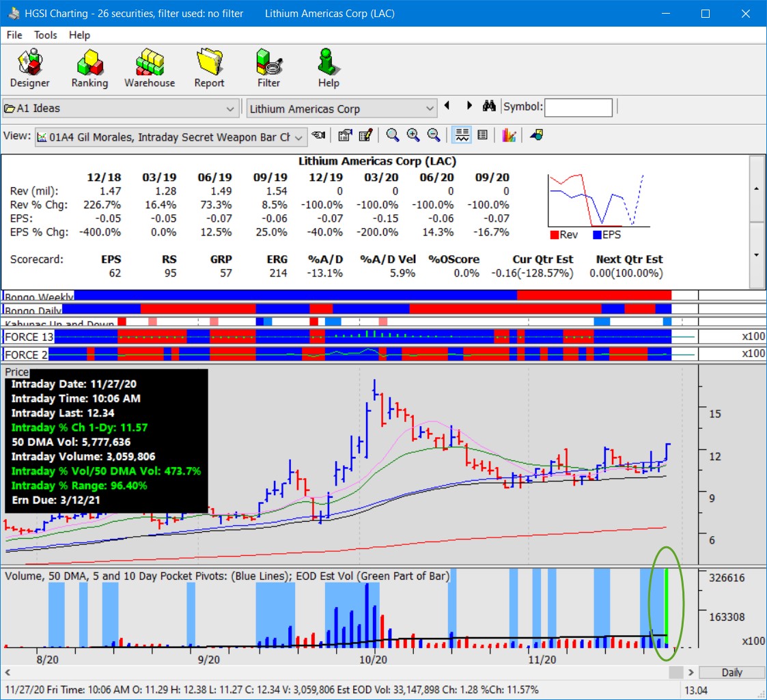This screenshot has width=767, height=700.
Task: Click the HGSI application title icon
Action: (x=13, y=13)
